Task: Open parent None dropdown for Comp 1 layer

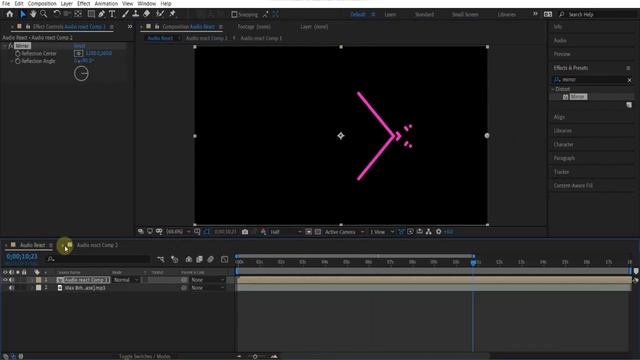Action: 208,280
